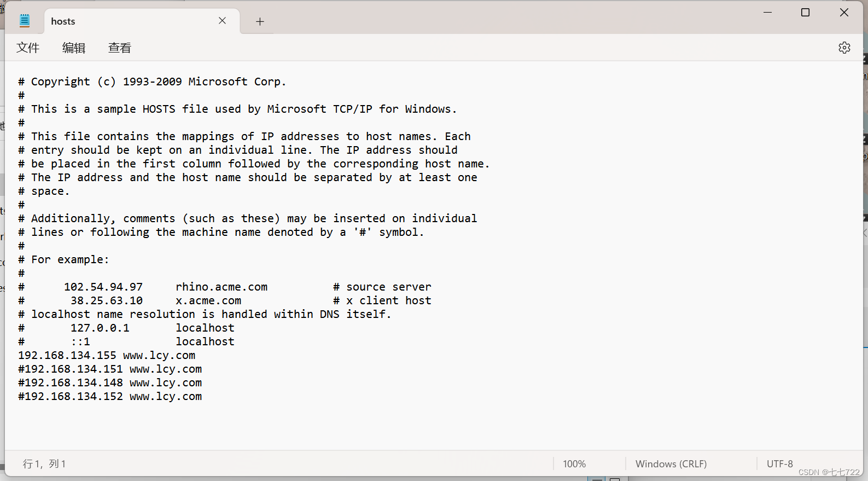868x481 pixels.
Task: Click rhino.acme.com in the example line
Action: [222, 287]
